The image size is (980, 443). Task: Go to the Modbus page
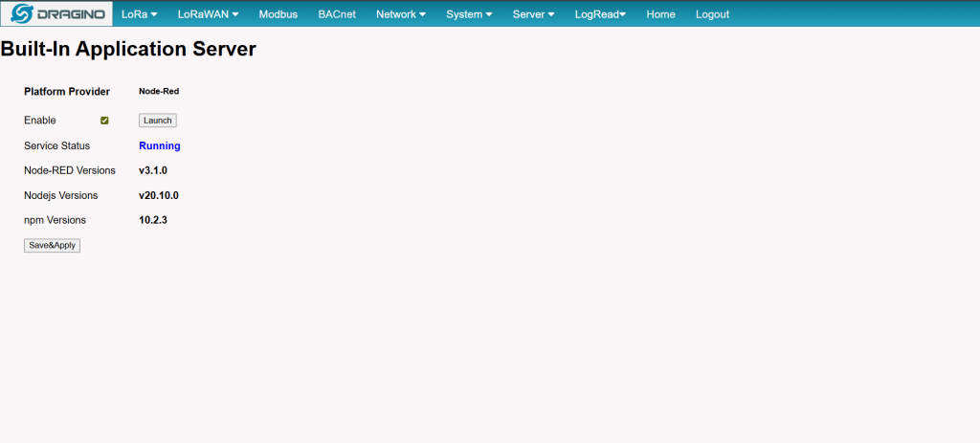(278, 14)
